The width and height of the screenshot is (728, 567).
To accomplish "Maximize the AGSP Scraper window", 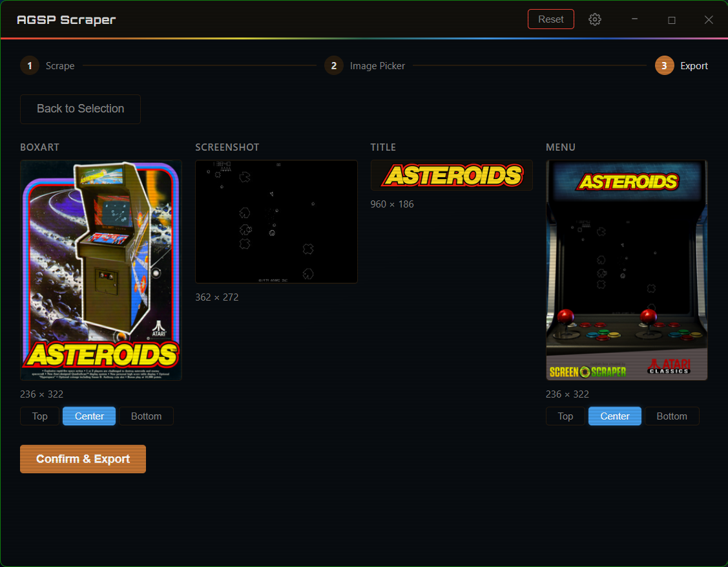I will 672,19.
